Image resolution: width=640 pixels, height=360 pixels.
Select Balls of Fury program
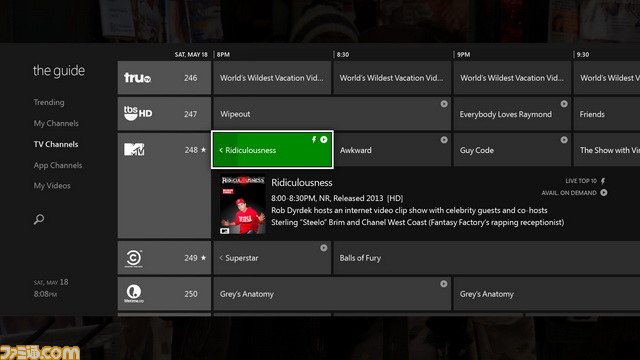pyautogui.click(x=487, y=258)
